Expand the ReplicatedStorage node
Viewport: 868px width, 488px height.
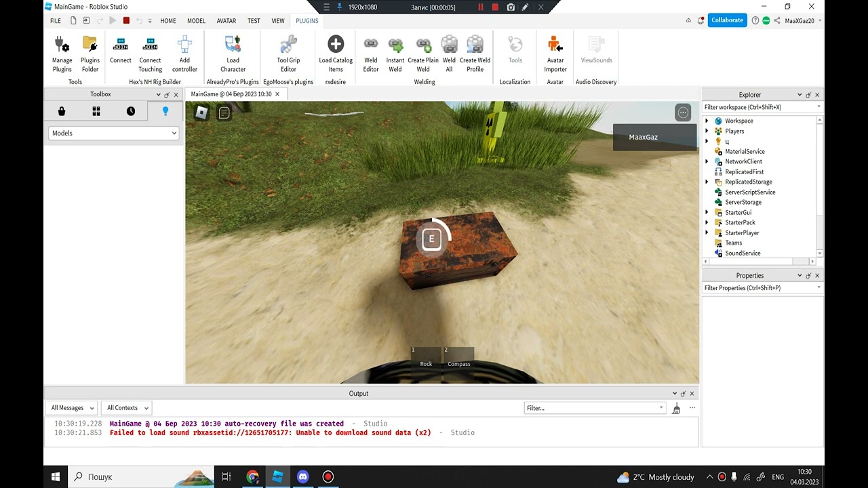click(x=707, y=182)
